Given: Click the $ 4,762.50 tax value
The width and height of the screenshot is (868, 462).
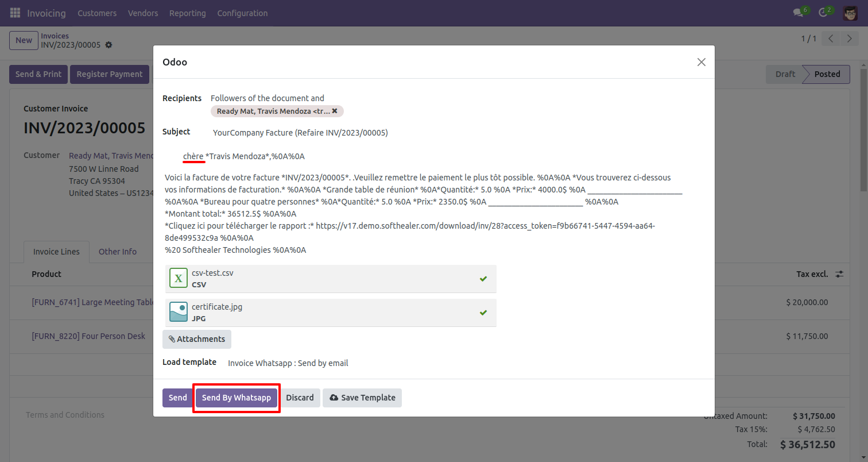Looking at the screenshot, I should [x=816, y=429].
